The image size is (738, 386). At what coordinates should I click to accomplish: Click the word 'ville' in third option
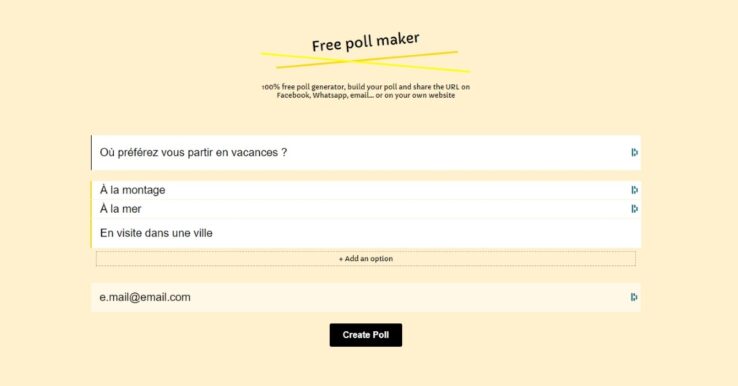coord(203,233)
